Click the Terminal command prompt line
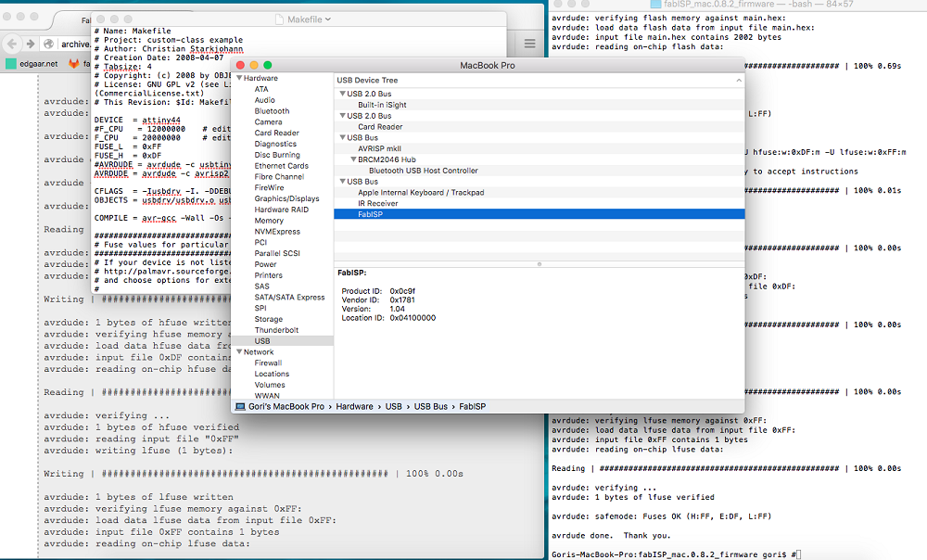 (x=677, y=554)
